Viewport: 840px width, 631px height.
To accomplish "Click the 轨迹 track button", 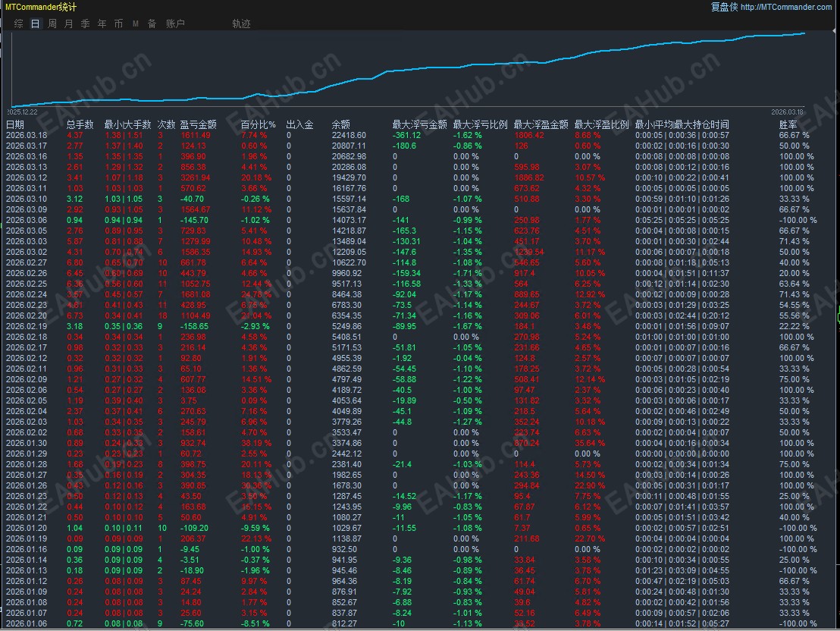I will 241,24.
